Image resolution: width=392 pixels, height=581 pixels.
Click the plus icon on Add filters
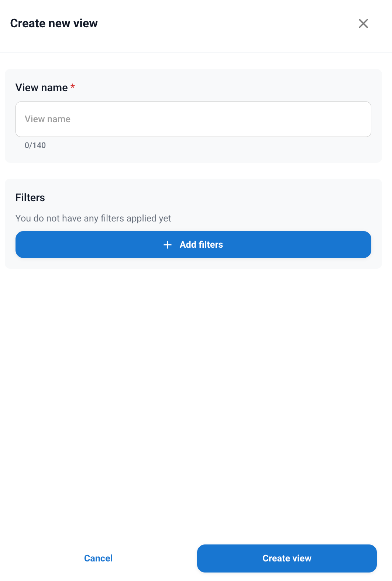pos(168,245)
